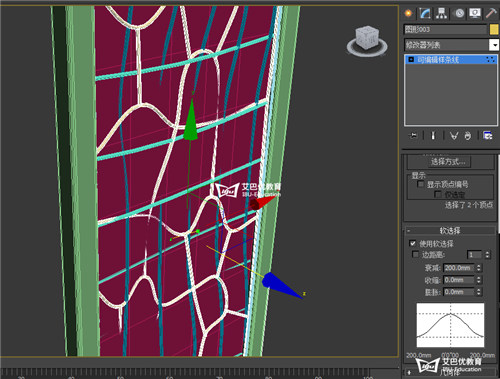The image size is (500, 379).
Task: Open the Utilities hammer tab
Action: click(491, 13)
